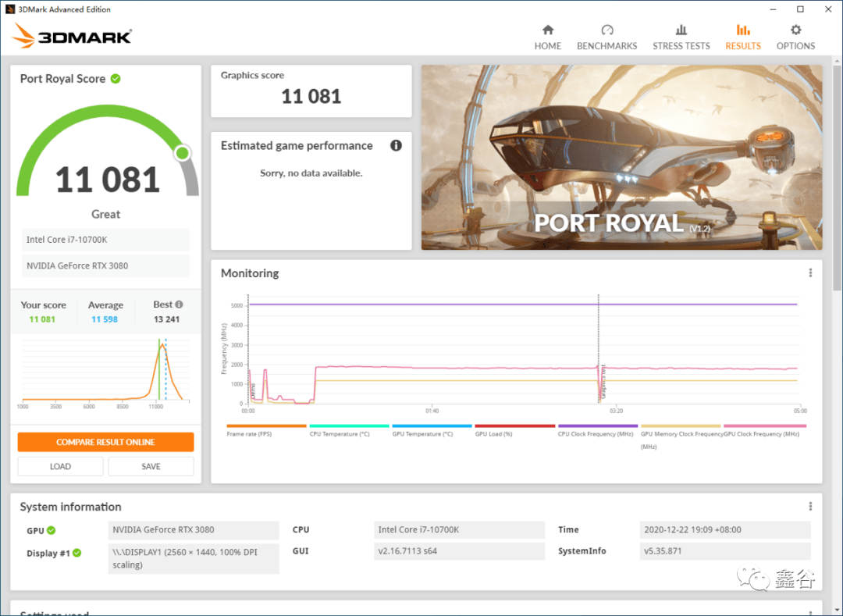843x616 pixels.
Task: Click 'Sorry, no data available.' message
Action: (311, 173)
